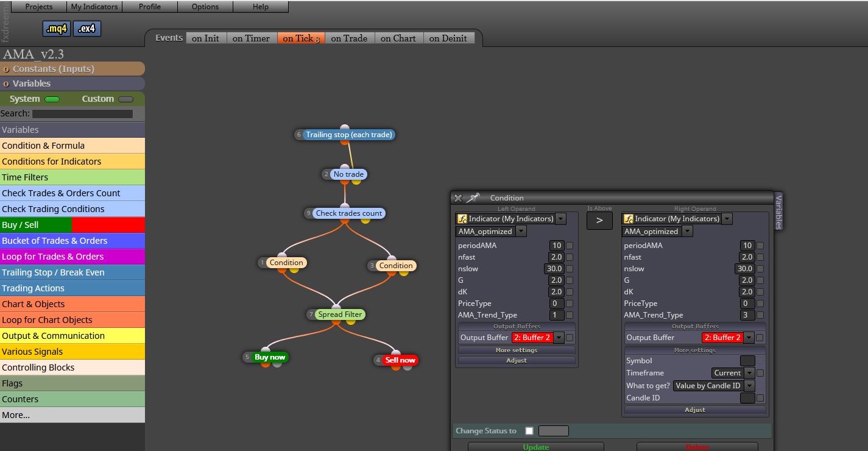
Task: Select the Trailing stop (each trade) block
Action: pos(349,134)
